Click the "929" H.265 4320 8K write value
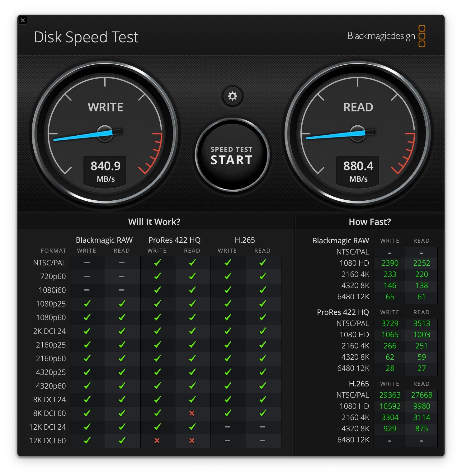 [390, 429]
